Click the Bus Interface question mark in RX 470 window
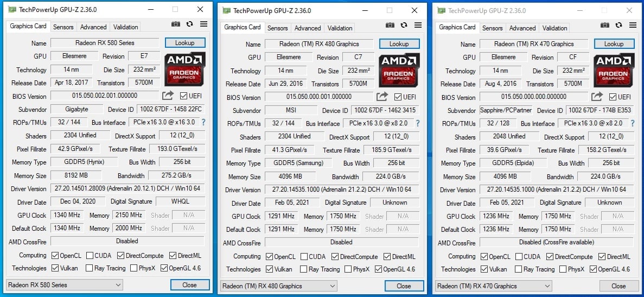This screenshot has width=644, height=297. [x=633, y=123]
